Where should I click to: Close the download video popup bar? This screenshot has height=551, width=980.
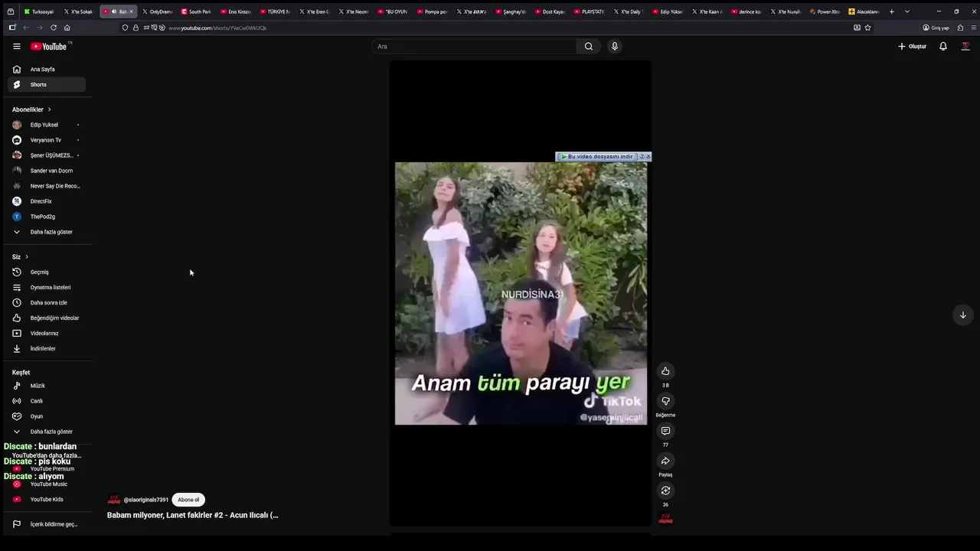pos(648,156)
